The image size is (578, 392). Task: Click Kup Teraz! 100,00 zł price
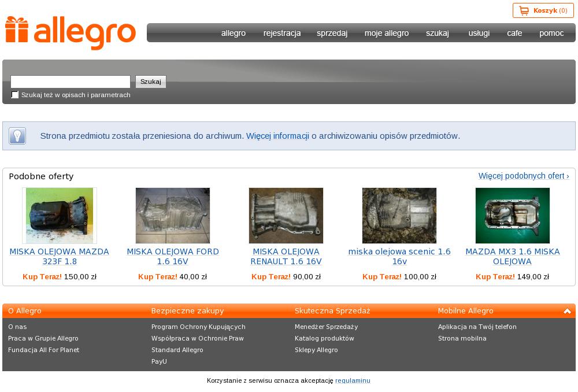399,276
